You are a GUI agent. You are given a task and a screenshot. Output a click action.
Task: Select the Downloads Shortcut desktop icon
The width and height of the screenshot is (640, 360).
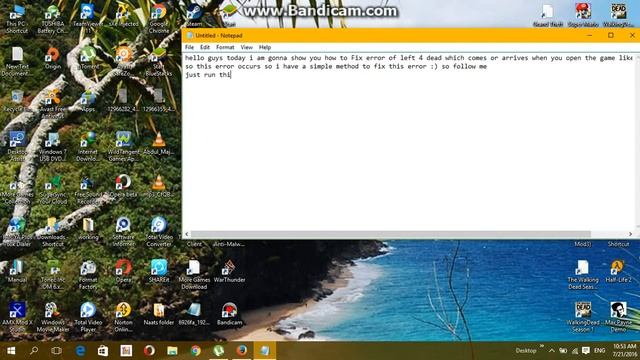[x=53, y=232]
